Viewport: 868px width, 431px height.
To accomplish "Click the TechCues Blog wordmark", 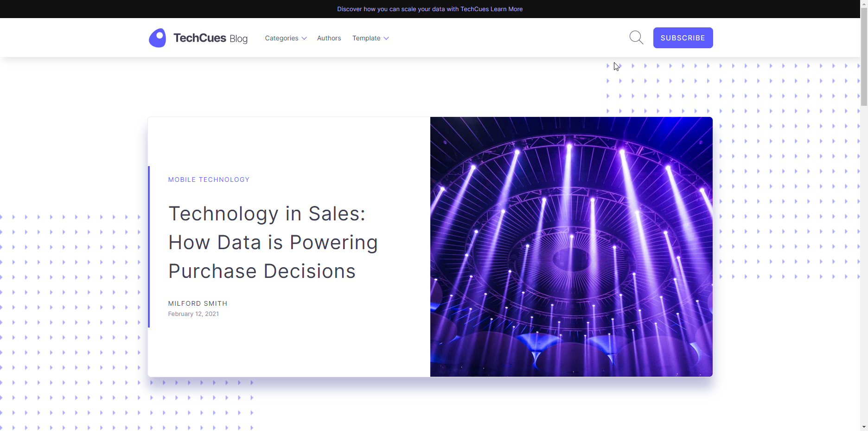I will click(211, 38).
